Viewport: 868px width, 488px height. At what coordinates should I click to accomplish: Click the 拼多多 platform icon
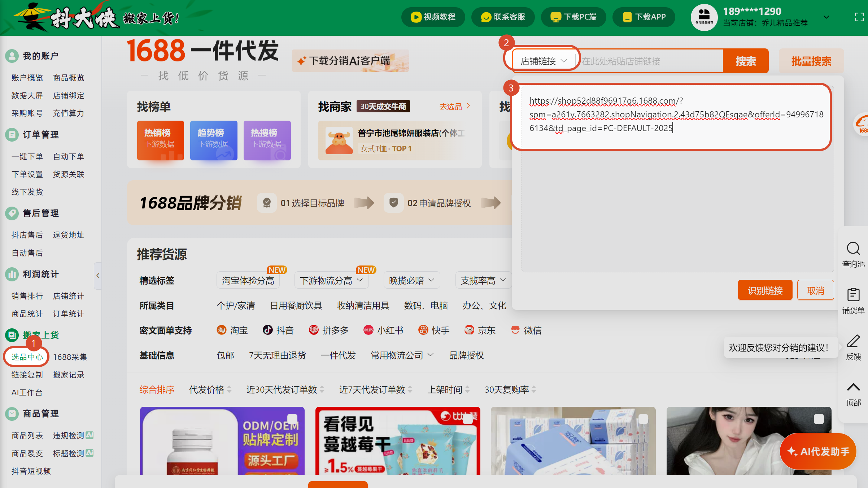click(314, 330)
